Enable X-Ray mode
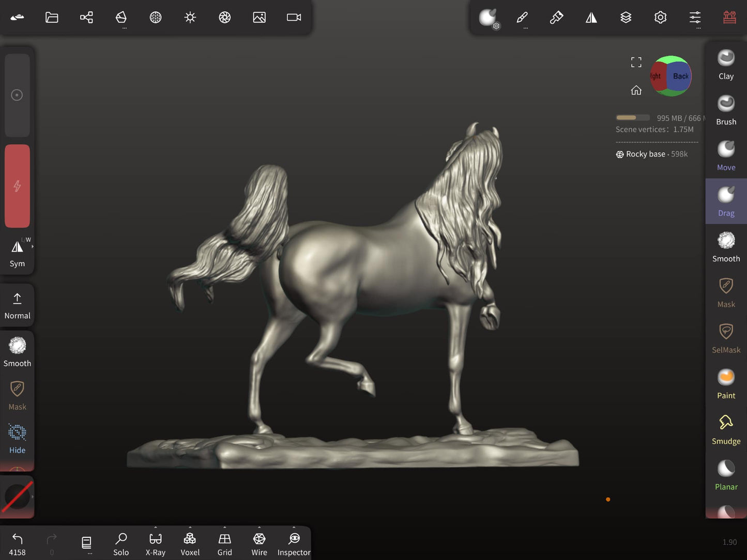The height and width of the screenshot is (560, 747). 155,543
